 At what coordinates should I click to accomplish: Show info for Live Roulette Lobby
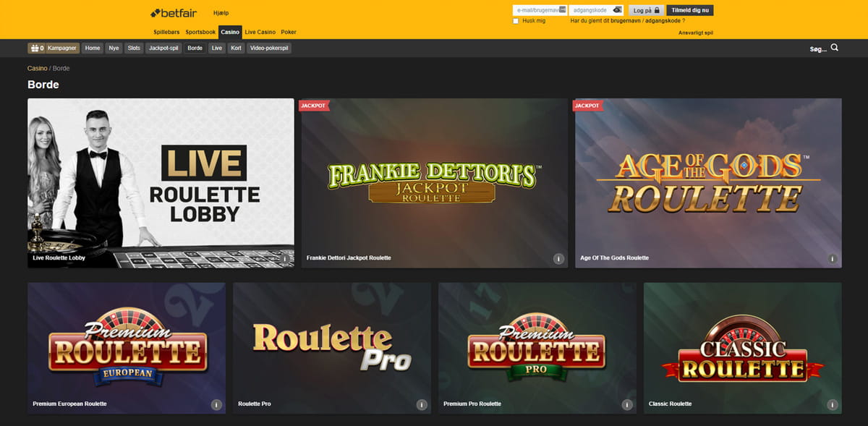(x=285, y=258)
